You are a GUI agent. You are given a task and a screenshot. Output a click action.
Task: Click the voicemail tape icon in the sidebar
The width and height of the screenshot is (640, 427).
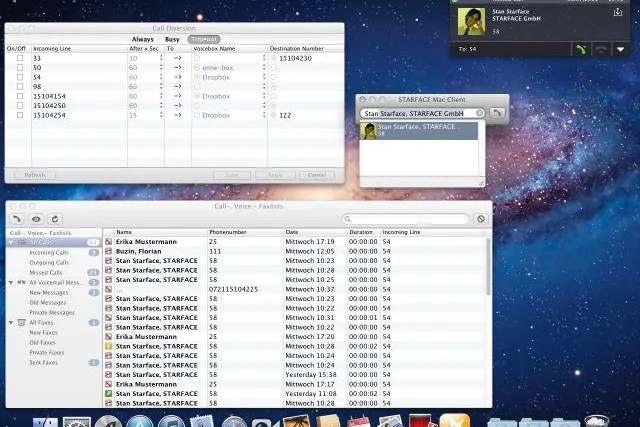click(x=22, y=282)
